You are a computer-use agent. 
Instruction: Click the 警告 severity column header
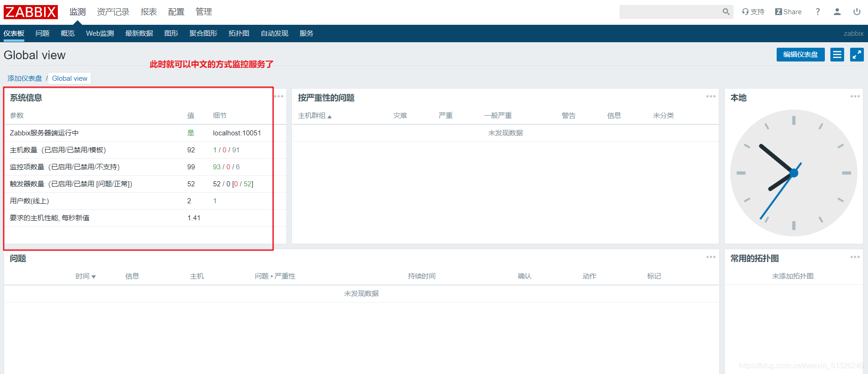tap(568, 116)
